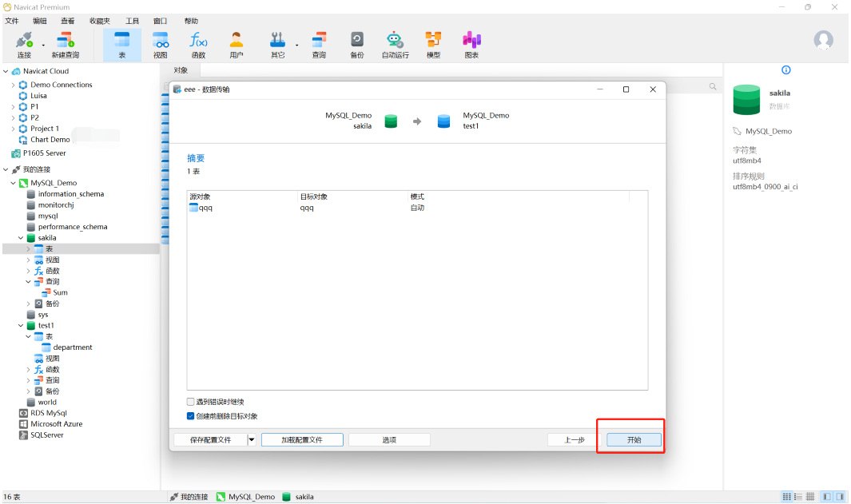Open the 工具 (Tools) menu
The width and height of the screenshot is (851, 504).
point(132,21)
